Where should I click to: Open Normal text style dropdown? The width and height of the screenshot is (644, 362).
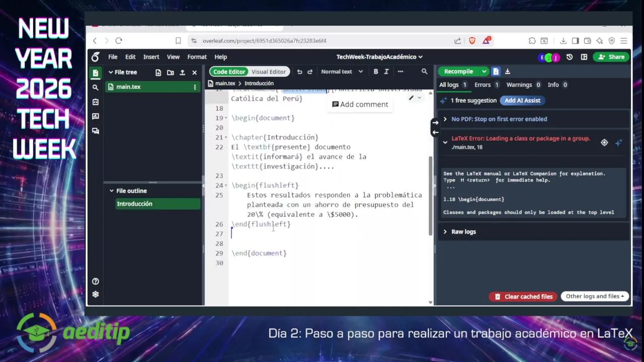342,71
